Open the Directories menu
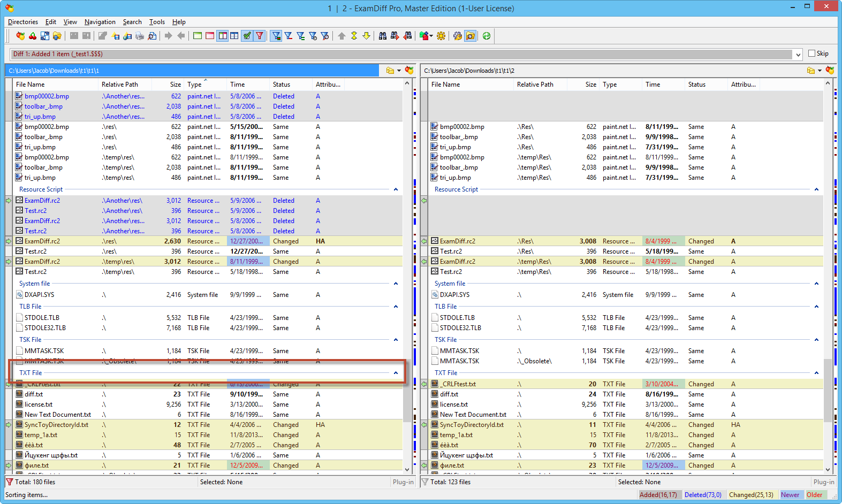The height and width of the screenshot is (504, 842). tap(23, 22)
